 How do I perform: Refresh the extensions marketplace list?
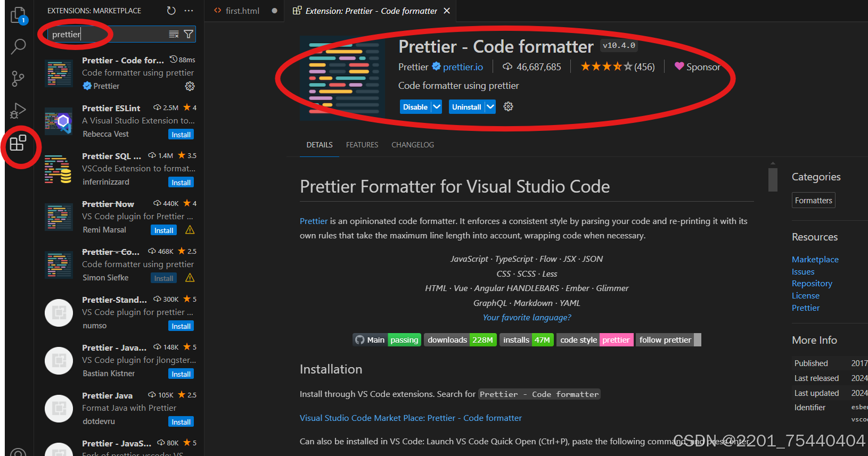pyautogui.click(x=171, y=11)
